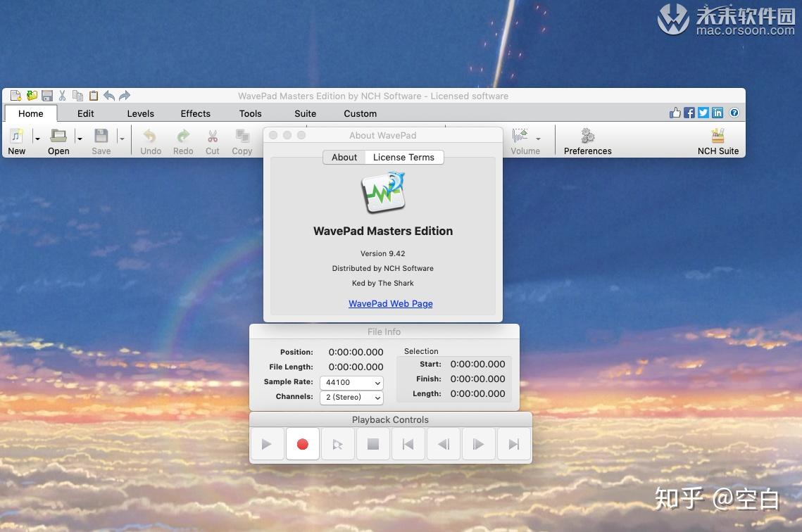Click the Twitter share icon
The height and width of the screenshot is (532, 802).
(x=703, y=113)
